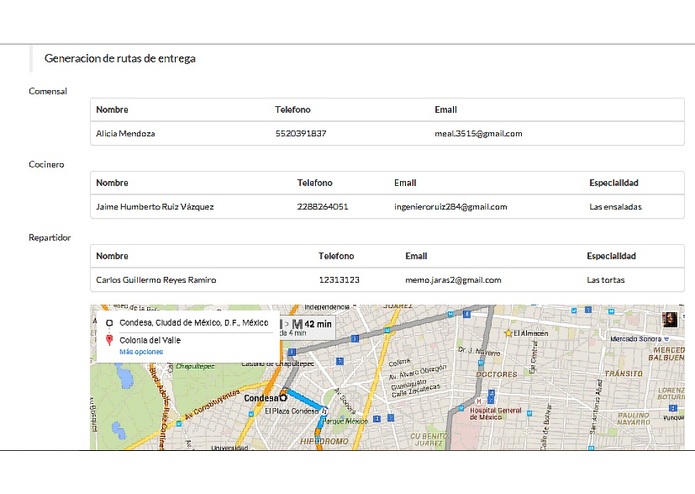Click the Generacion de rutas de entrega heading
Image resolution: width=695 pixels, height=494 pixels.
tap(120, 58)
